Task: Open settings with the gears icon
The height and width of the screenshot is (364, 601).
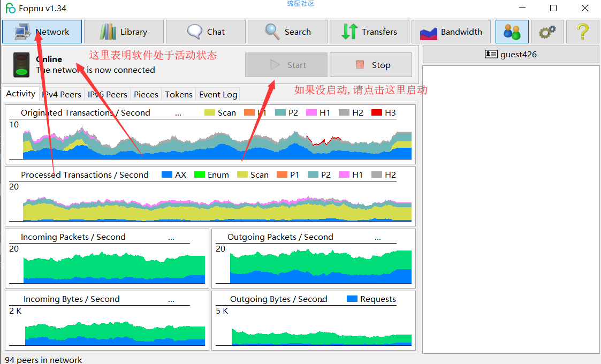Action: point(547,32)
